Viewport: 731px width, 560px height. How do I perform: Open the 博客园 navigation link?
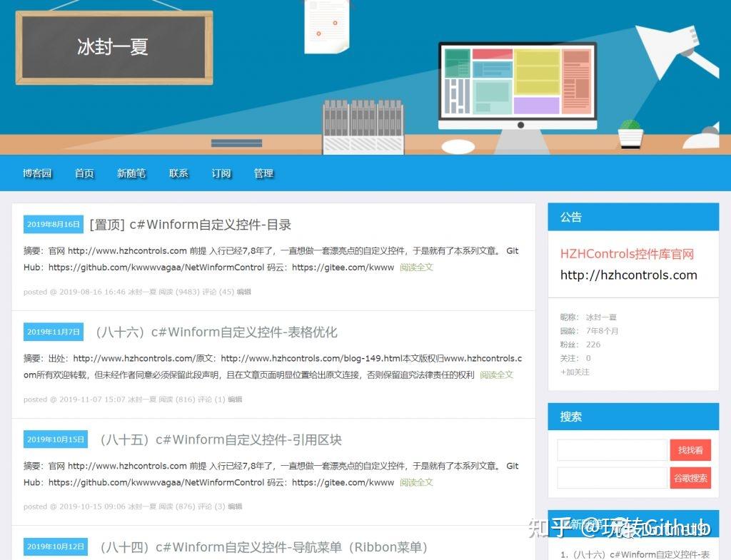pos(37,173)
